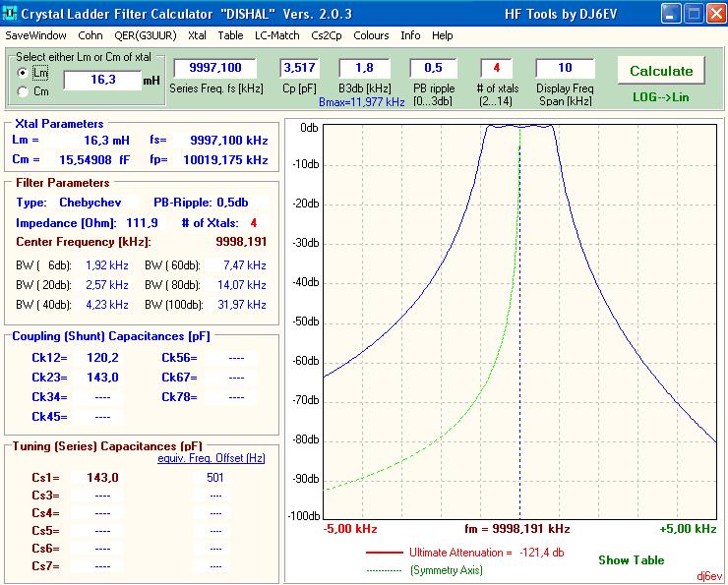This screenshot has height=585, width=728.
Task: Click the +5,00 kHz axis label
Action: tap(688, 529)
